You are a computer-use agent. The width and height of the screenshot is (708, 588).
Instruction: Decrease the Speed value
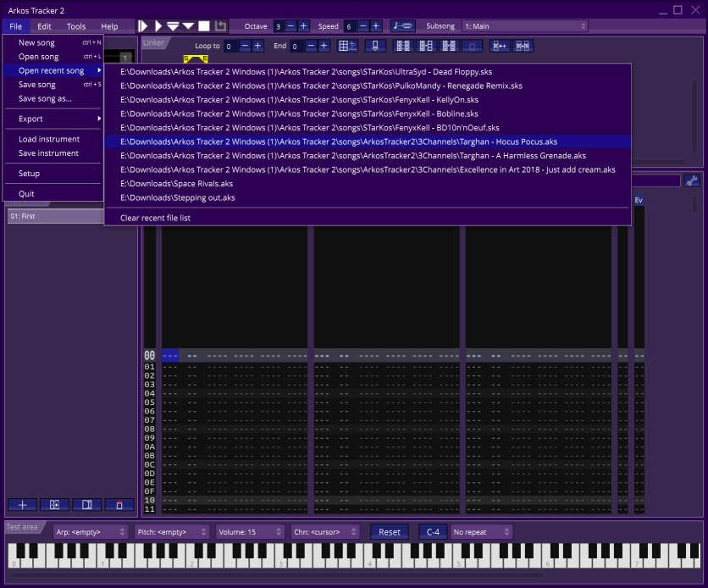point(363,26)
